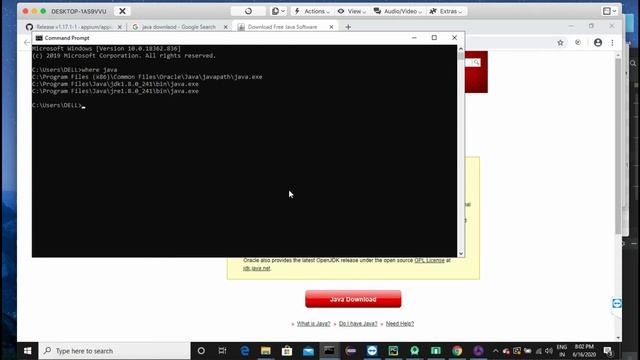Click the ENG IN language indicator
The width and height of the screenshot is (640, 360).
(x=562, y=351)
